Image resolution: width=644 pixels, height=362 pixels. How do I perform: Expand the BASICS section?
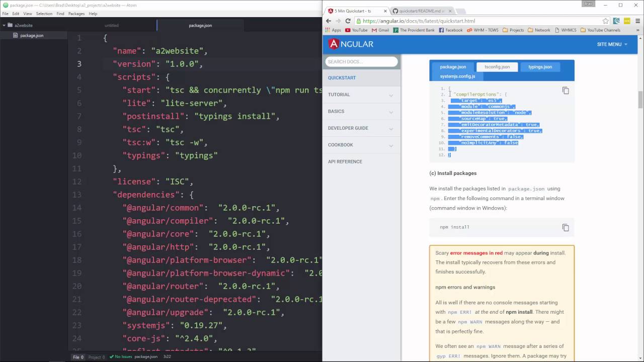[361, 111]
